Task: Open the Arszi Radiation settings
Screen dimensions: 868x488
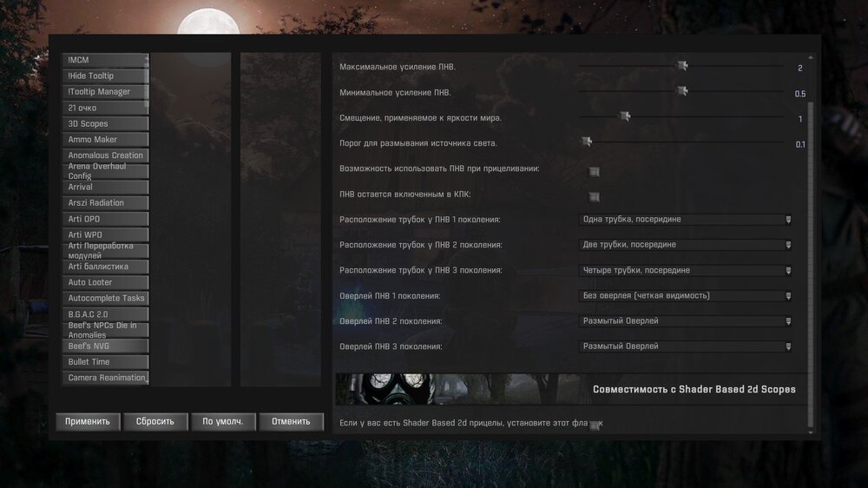Action: [x=105, y=203]
